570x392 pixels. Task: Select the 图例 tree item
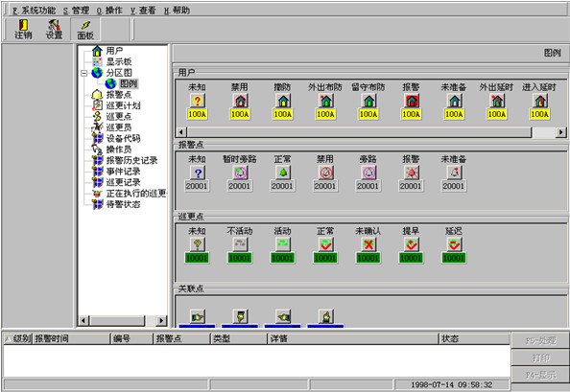click(129, 83)
